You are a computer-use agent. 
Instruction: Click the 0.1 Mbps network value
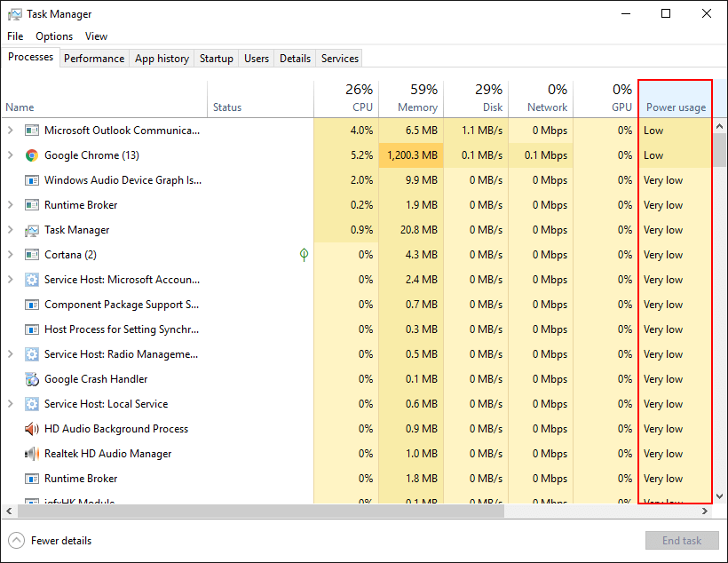click(546, 155)
